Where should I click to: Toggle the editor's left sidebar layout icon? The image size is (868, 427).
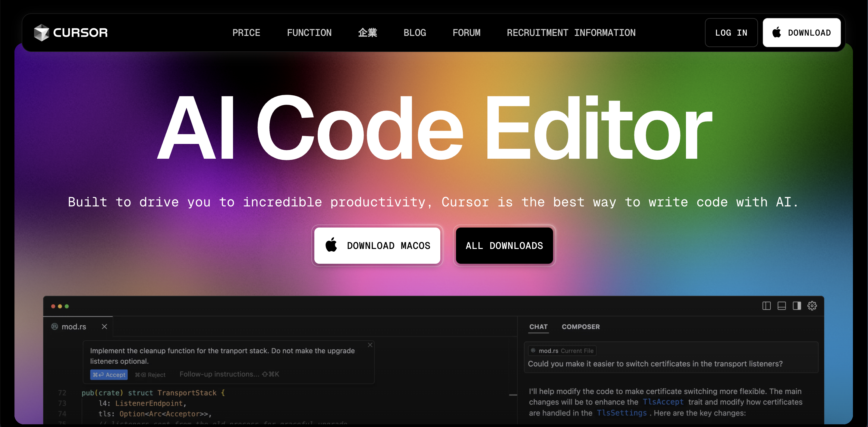pos(766,306)
